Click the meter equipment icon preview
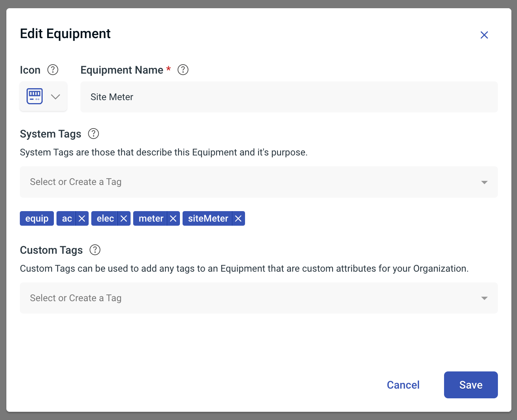517x420 pixels. [35, 96]
